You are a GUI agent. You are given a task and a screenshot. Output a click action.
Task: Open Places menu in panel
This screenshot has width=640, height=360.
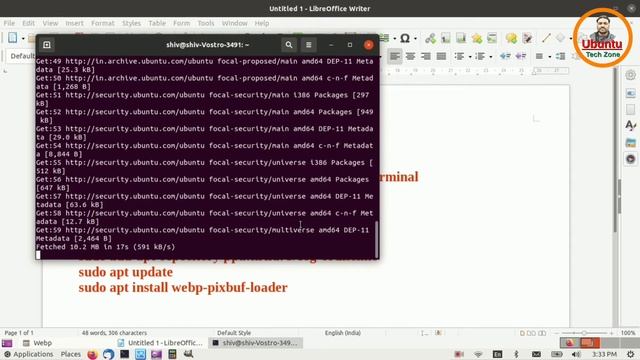[x=71, y=354]
